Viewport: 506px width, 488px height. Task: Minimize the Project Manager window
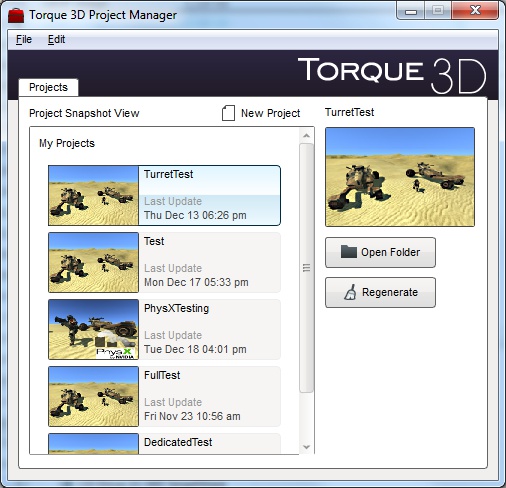pos(411,11)
